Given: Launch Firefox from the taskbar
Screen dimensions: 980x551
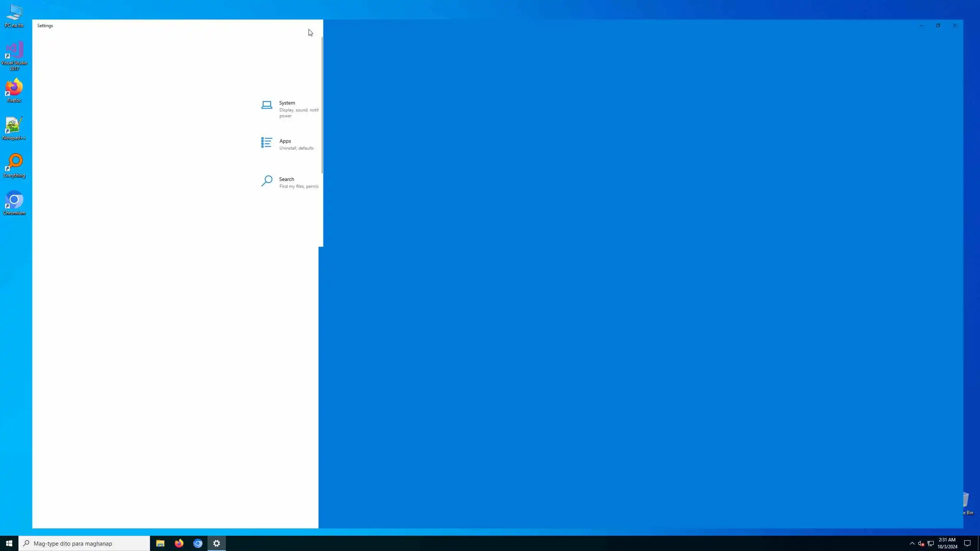Looking at the screenshot, I should 179,543.
